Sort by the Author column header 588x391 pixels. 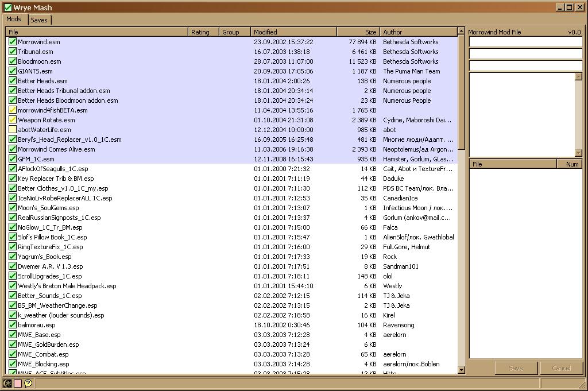tap(418, 32)
